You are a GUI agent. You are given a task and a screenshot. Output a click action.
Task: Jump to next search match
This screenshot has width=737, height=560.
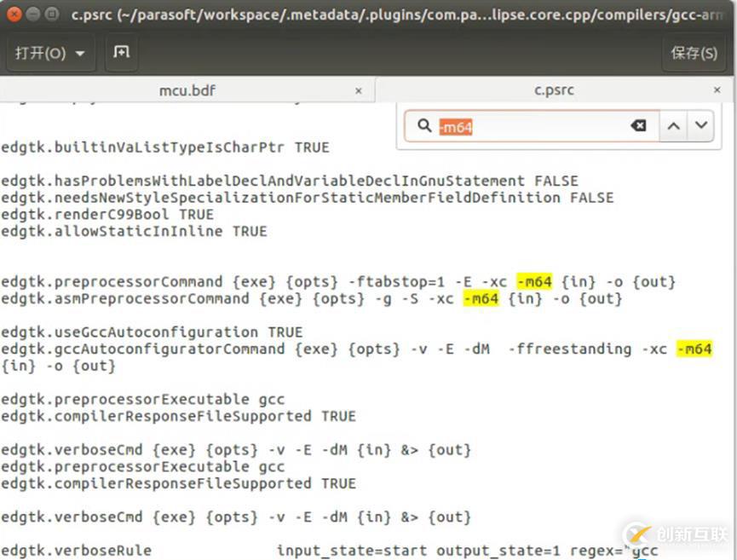pos(701,125)
